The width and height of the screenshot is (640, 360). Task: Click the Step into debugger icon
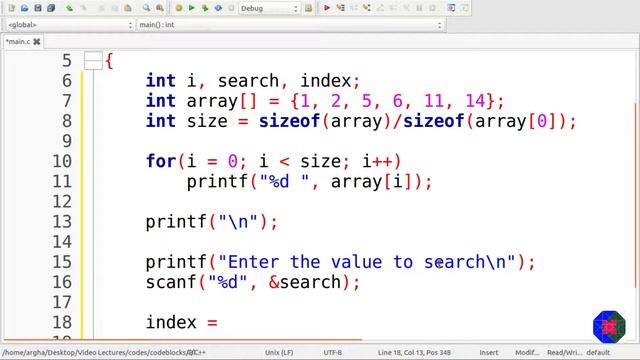click(x=367, y=8)
